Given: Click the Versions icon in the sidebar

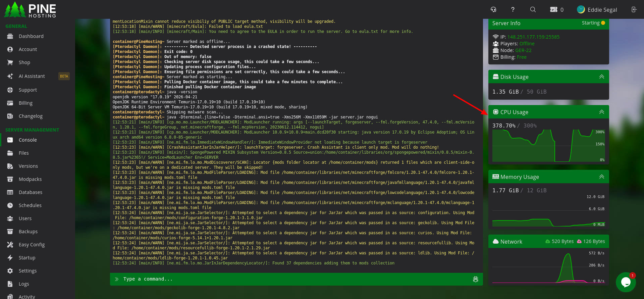Looking at the screenshot, I should click(x=10, y=166).
